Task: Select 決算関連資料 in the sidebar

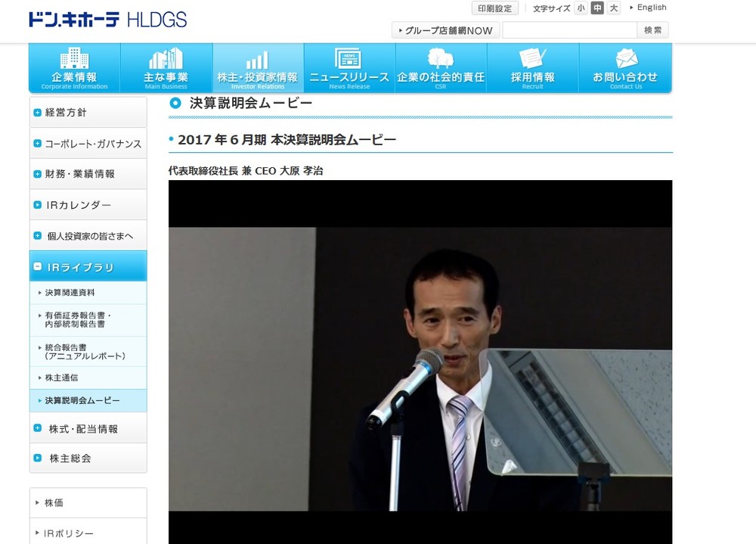Action: tap(70, 292)
